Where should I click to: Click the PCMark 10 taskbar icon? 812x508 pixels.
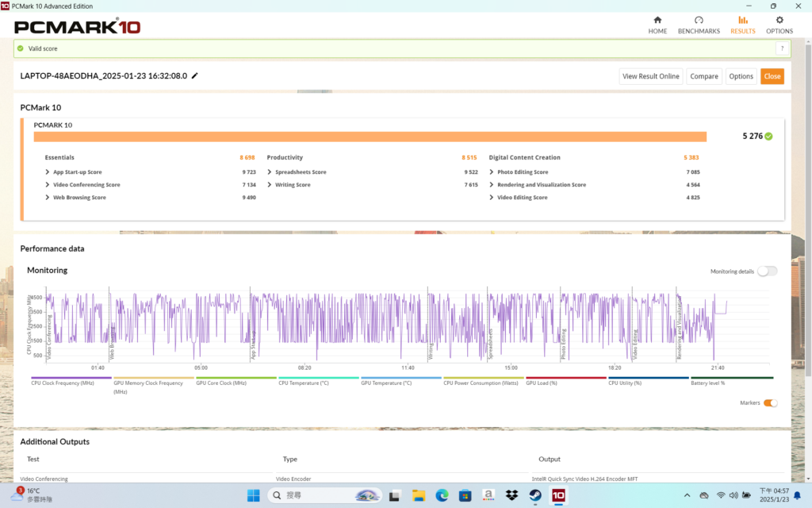(x=558, y=495)
